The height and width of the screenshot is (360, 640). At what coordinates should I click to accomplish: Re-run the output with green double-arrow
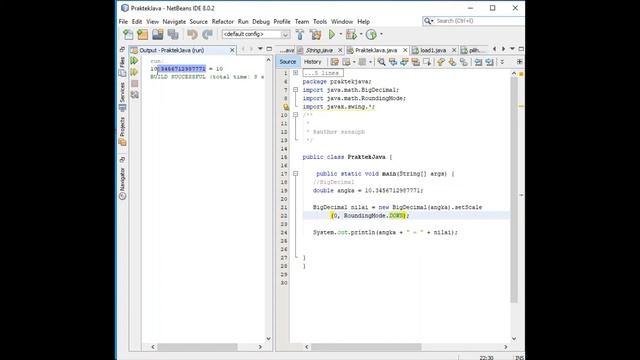point(134,61)
